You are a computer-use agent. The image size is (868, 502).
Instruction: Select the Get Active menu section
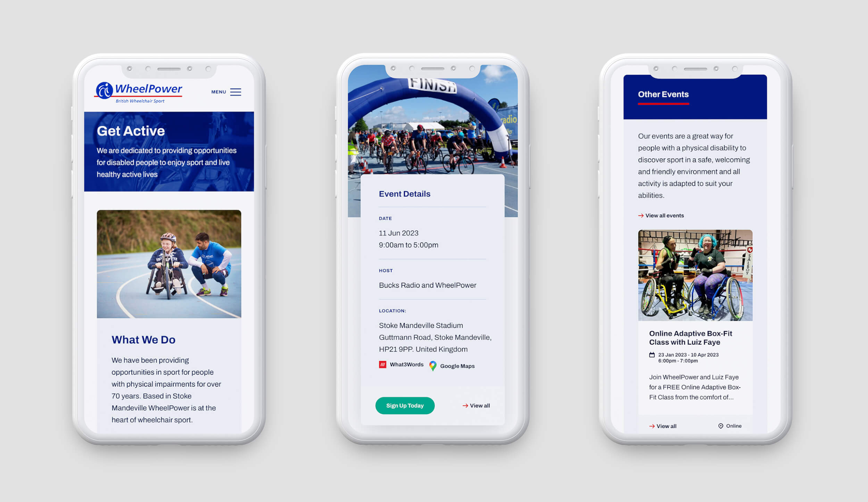(x=131, y=130)
